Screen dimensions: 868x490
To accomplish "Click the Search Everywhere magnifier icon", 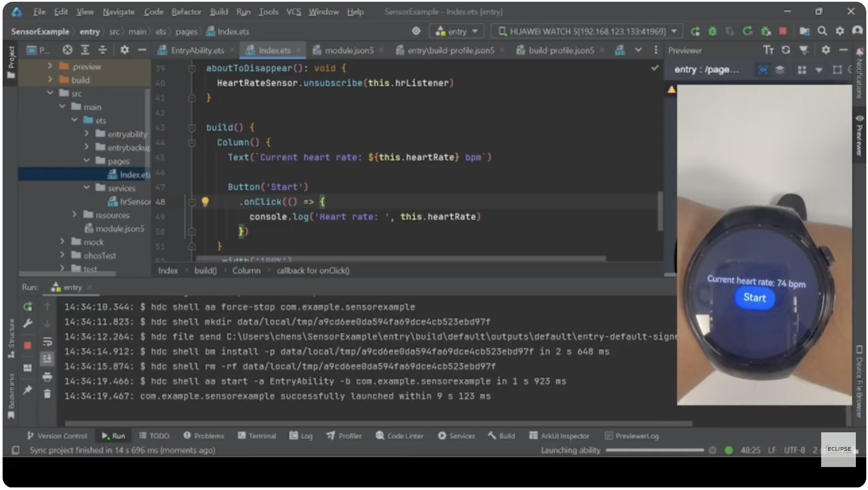I will [822, 31].
